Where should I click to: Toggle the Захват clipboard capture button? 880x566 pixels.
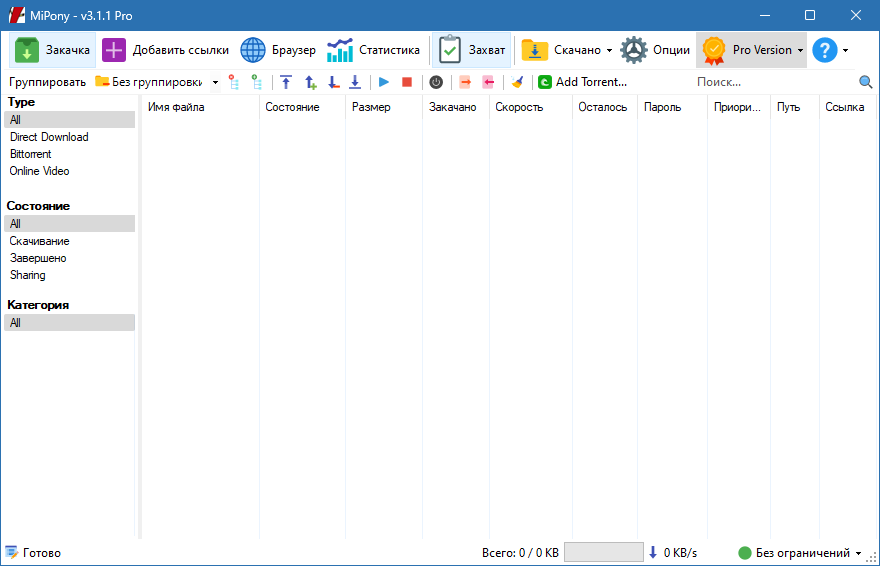point(472,50)
